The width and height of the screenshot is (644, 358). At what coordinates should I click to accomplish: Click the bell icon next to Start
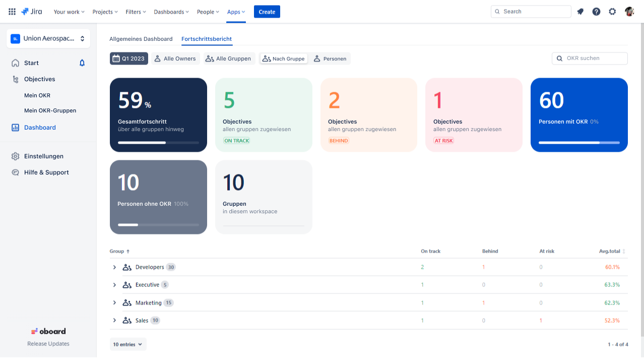[82, 63]
